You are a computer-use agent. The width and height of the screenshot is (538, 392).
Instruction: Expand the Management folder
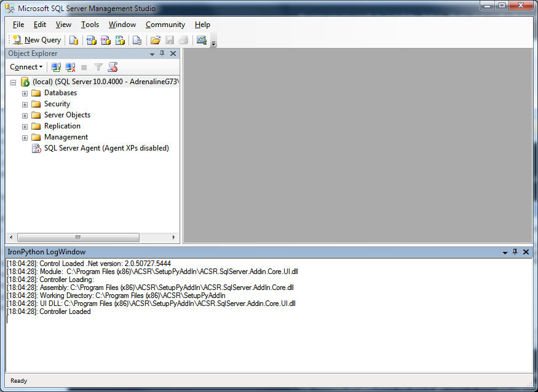25,138
